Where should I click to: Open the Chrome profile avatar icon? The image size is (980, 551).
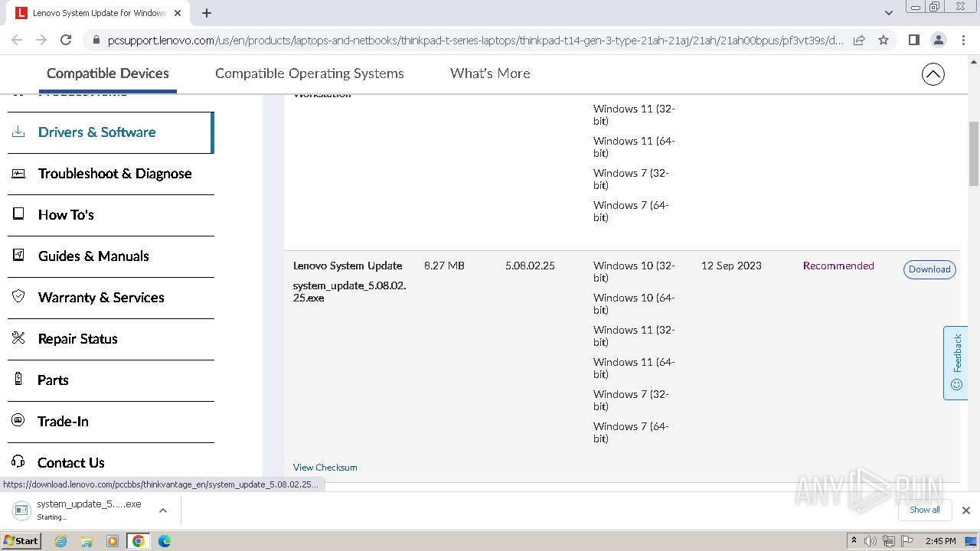coord(939,40)
